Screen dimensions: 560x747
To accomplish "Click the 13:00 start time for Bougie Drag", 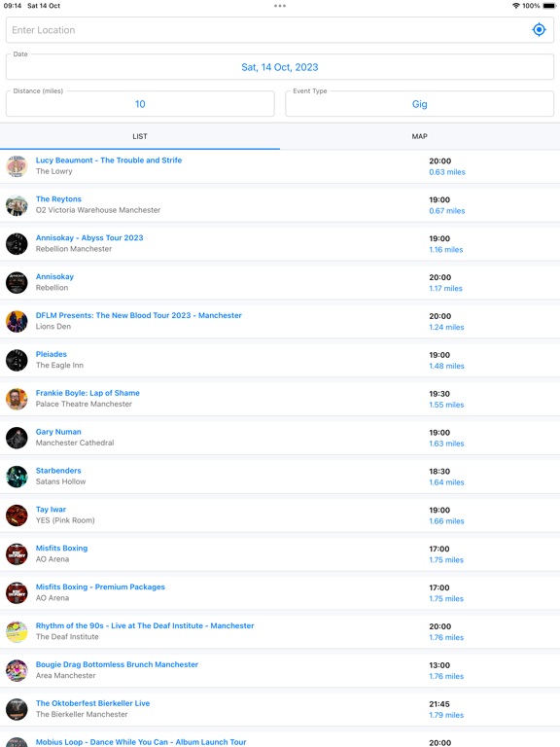I will coord(439,665).
